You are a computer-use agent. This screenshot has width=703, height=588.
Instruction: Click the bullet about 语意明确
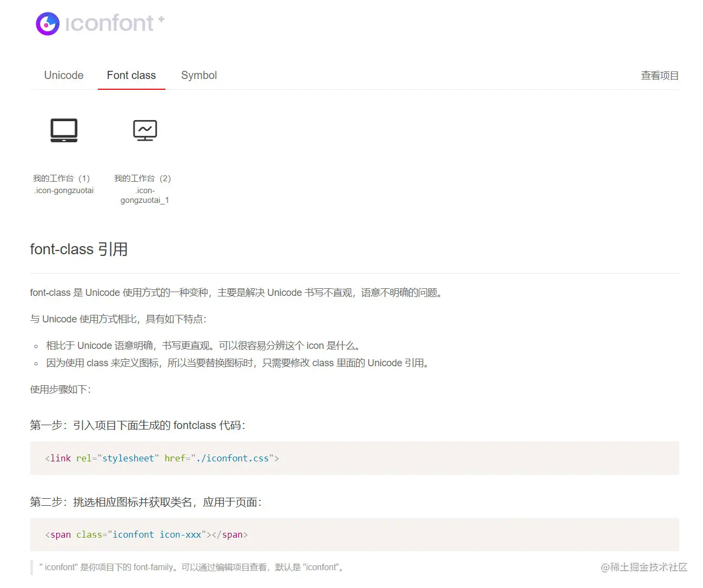[x=203, y=346]
